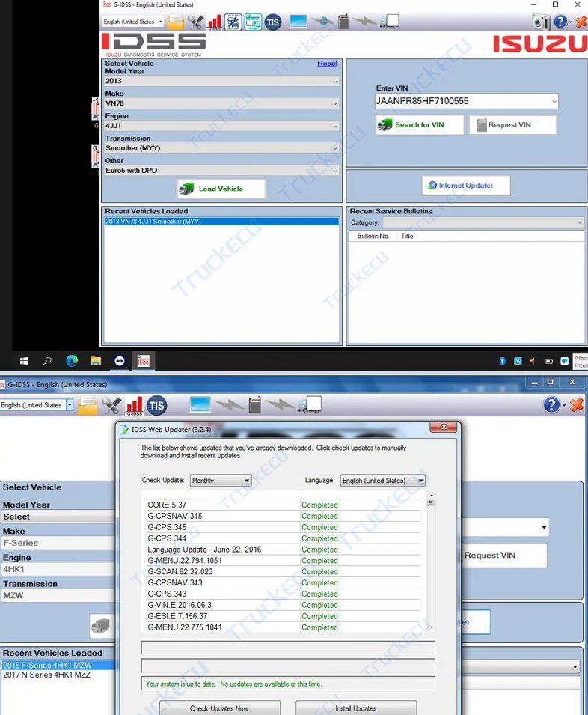
Task: Click the laptop icon in upper window toolbar
Action: pyautogui.click(x=298, y=22)
